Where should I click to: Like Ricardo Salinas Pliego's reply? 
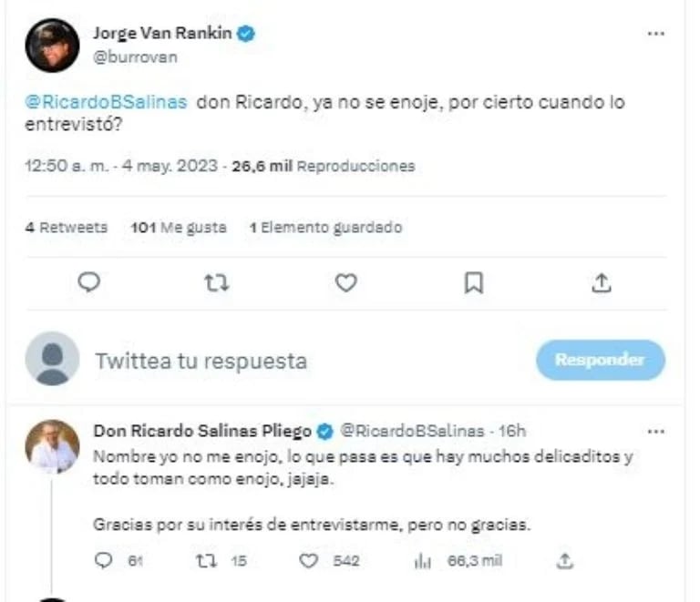[x=308, y=560]
